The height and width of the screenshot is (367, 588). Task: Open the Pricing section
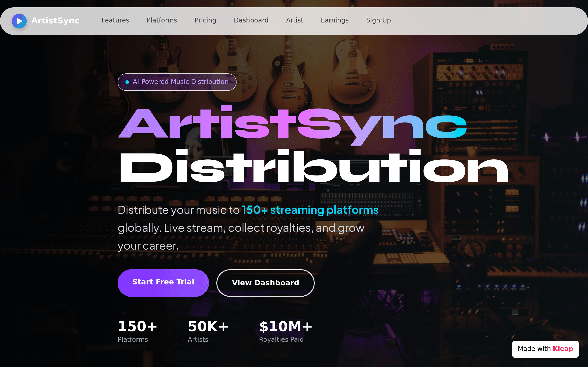pyautogui.click(x=205, y=20)
